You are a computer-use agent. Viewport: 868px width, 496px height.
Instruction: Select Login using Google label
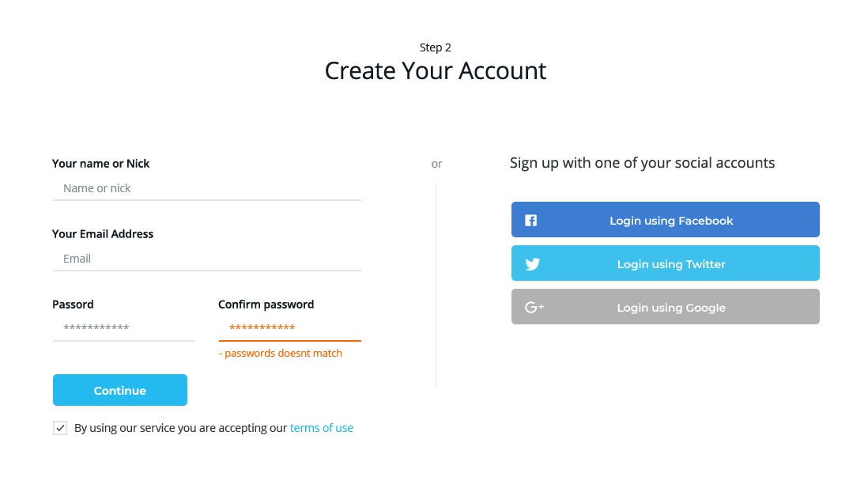coord(671,308)
